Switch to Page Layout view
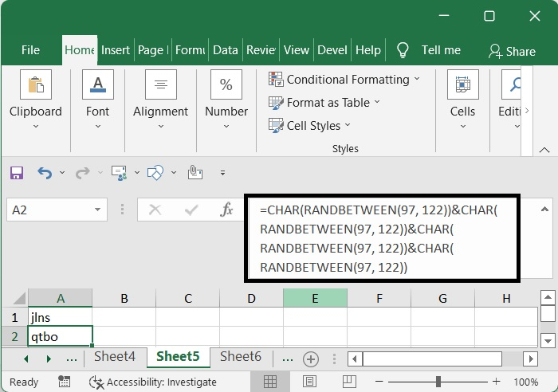This screenshot has height=392, width=558. click(x=308, y=382)
